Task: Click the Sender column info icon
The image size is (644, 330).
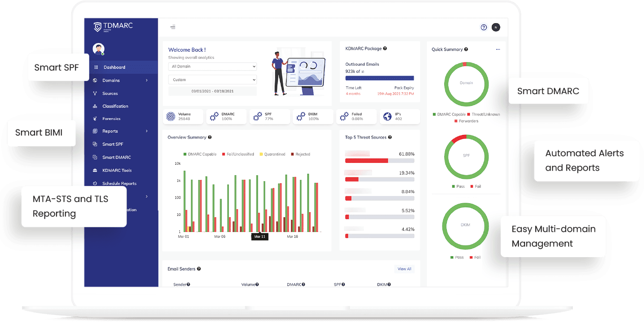Action: tap(188, 284)
